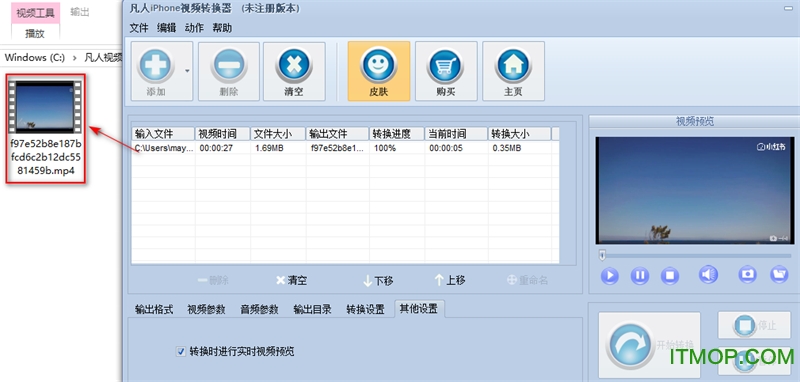Click the 主页 home icon
800x382 pixels.
(513, 65)
